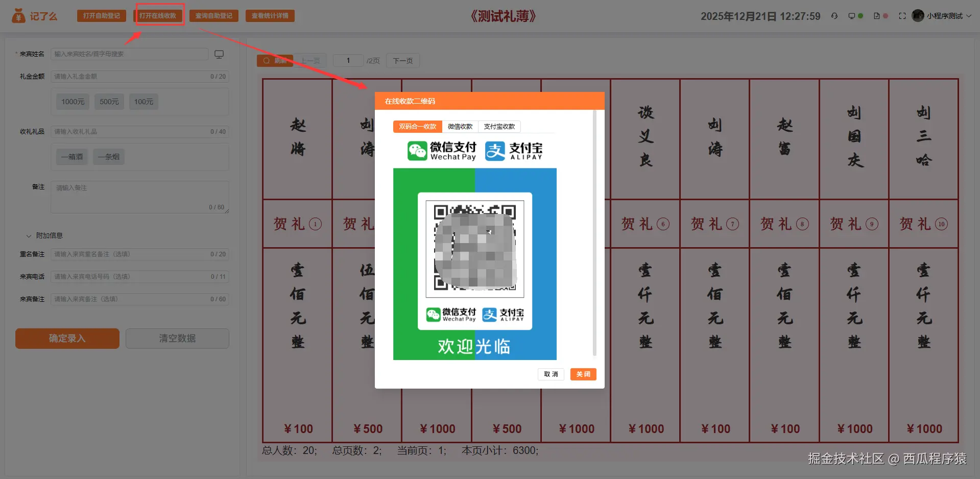Screen dimensions: 980x479
Task: Click 本页小计: 6300 summary text
Action: click(x=500, y=450)
